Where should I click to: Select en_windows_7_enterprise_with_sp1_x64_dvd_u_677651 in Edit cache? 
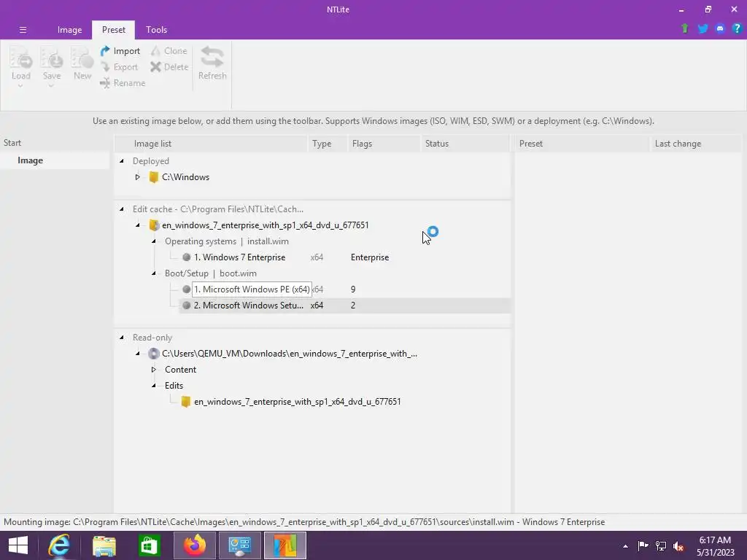pyautogui.click(x=265, y=225)
